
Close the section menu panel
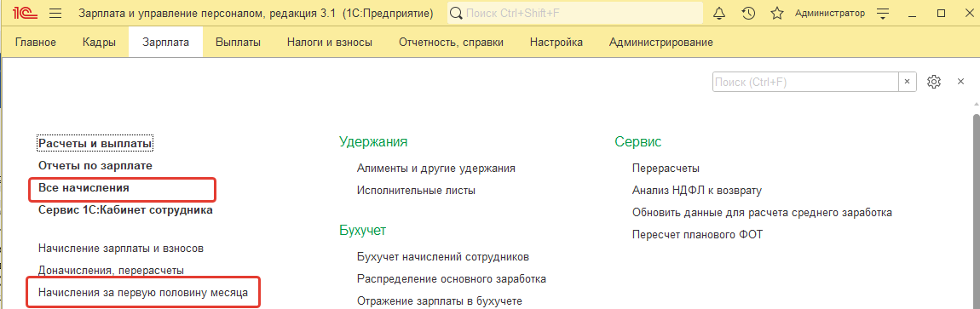(x=961, y=82)
